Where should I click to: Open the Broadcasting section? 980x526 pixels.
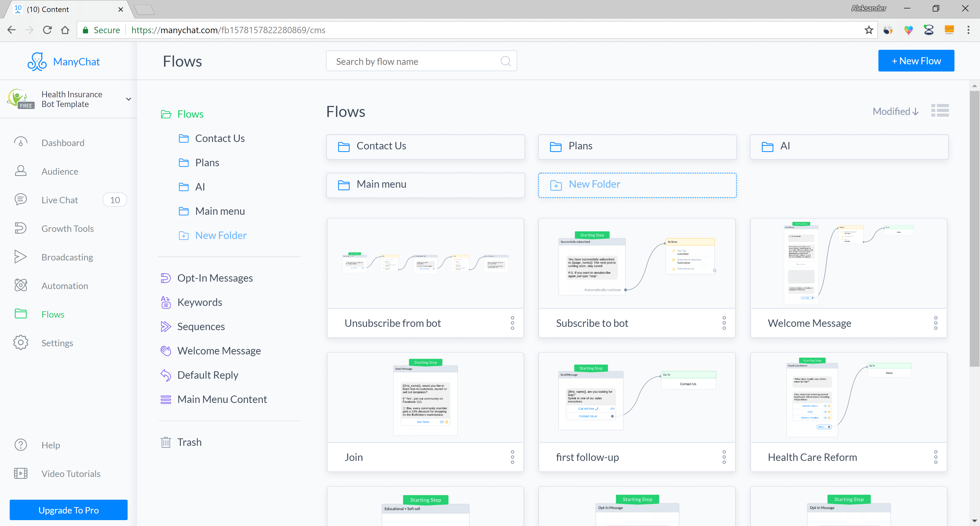tap(67, 257)
